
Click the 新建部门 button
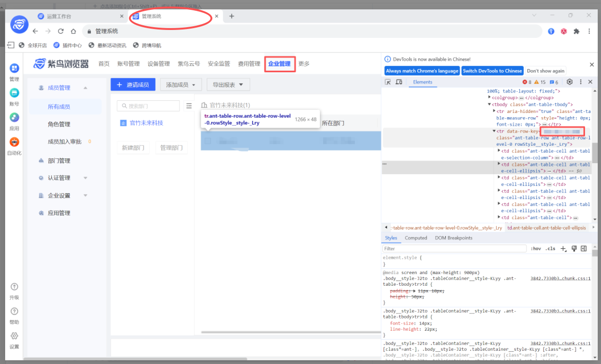(x=133, y=148)
